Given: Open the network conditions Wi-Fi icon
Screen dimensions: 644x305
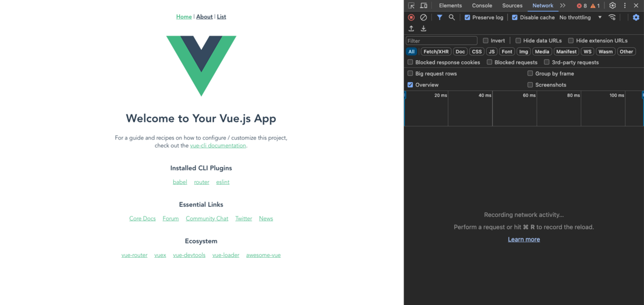Looking at the screenshot, I should coord(612,17).
